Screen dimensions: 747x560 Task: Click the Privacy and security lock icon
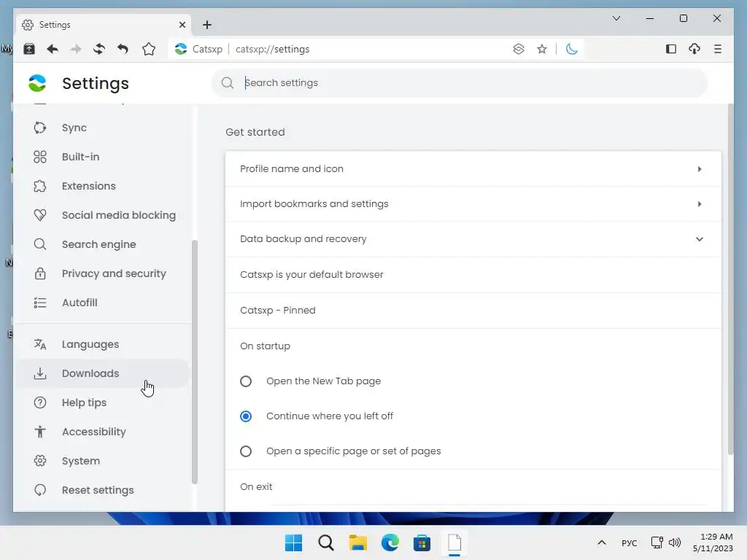tap(40, 273)
